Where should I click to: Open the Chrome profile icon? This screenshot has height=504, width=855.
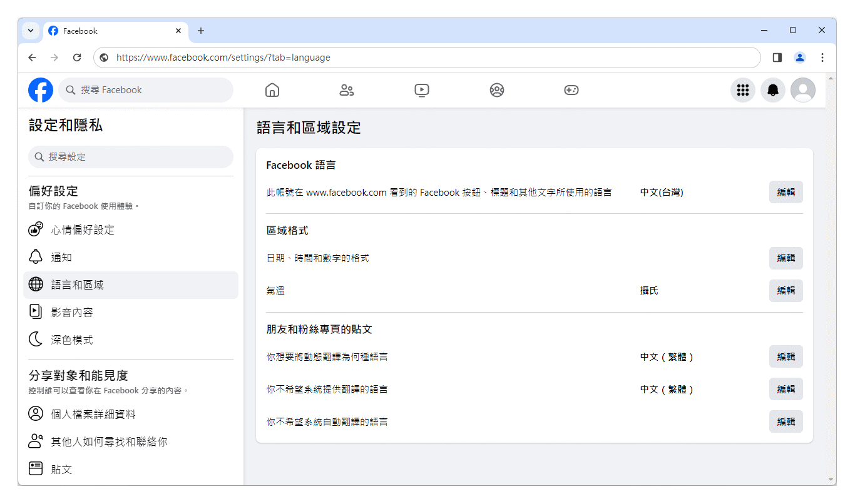tap(800, 58)
